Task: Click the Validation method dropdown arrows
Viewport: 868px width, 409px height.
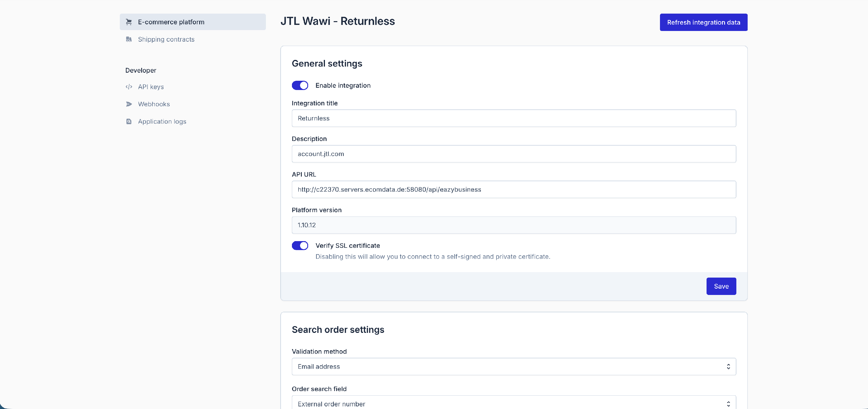Action: (x=728, y=366)
